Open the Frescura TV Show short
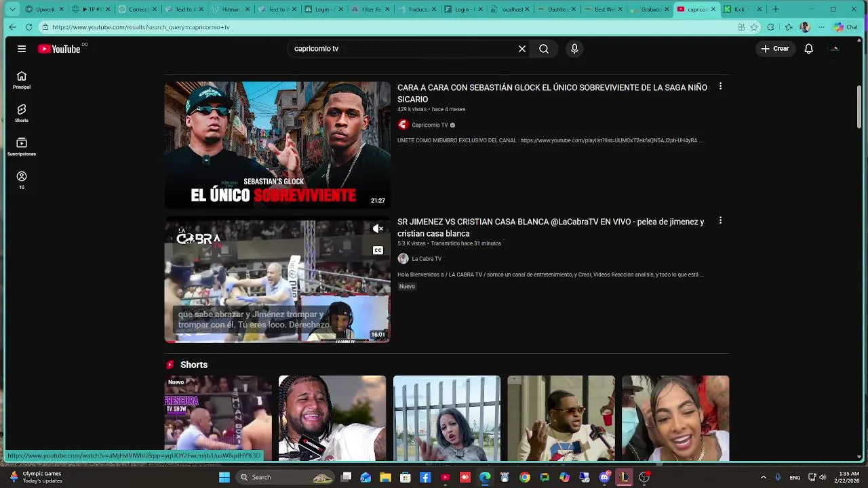 (x=218, y=418)
